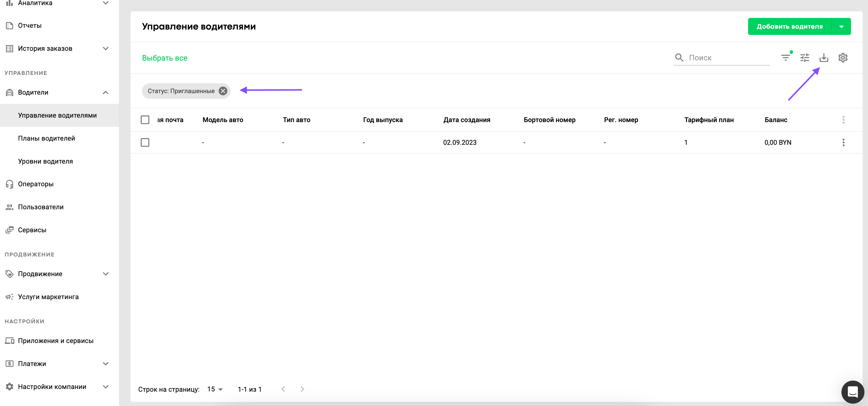The image size is (868, 406).
Task: Tick the checkbox for the 02.09.2023 driver row
Action: [x=145, y=142]
